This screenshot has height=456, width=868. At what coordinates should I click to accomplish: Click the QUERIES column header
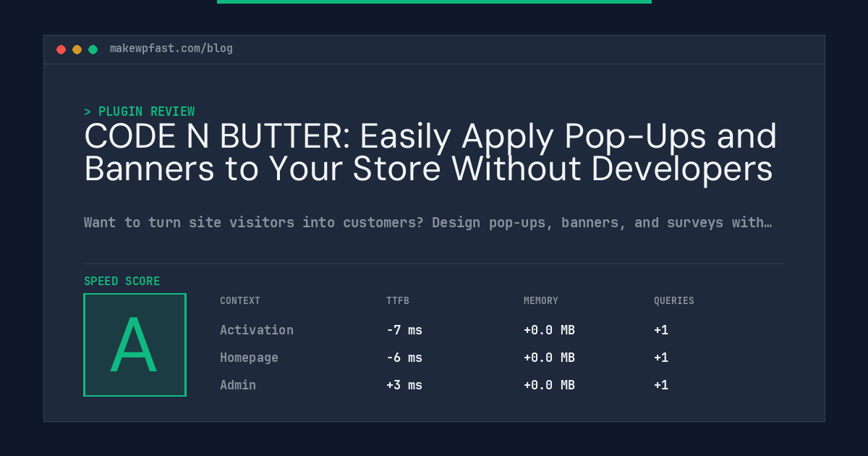click(x=674, y=301)
